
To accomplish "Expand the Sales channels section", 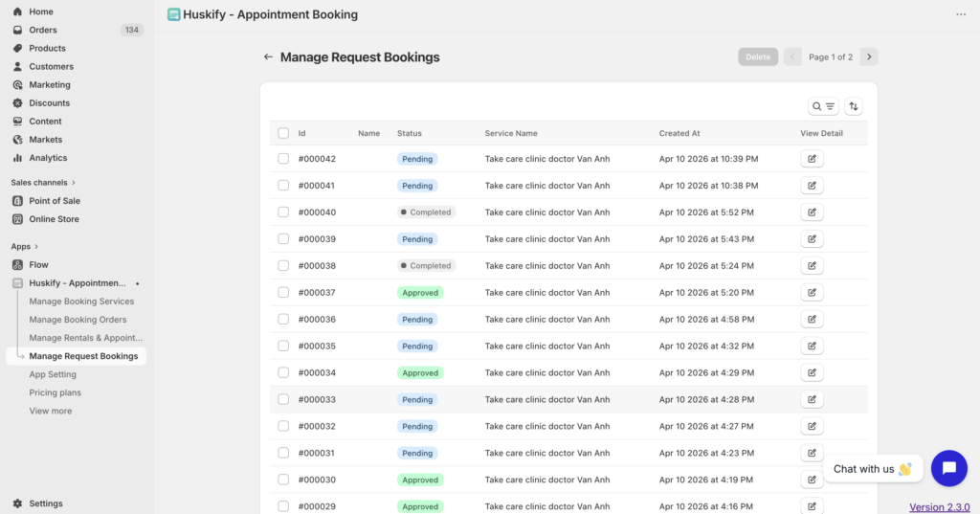I will (74, 183).
